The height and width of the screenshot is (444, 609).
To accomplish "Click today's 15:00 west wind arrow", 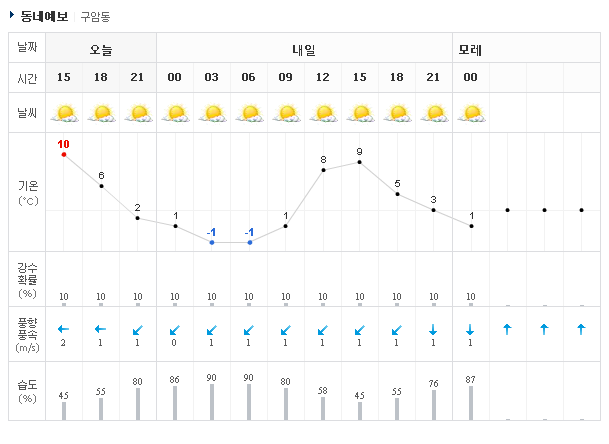I will click(64, 329).
